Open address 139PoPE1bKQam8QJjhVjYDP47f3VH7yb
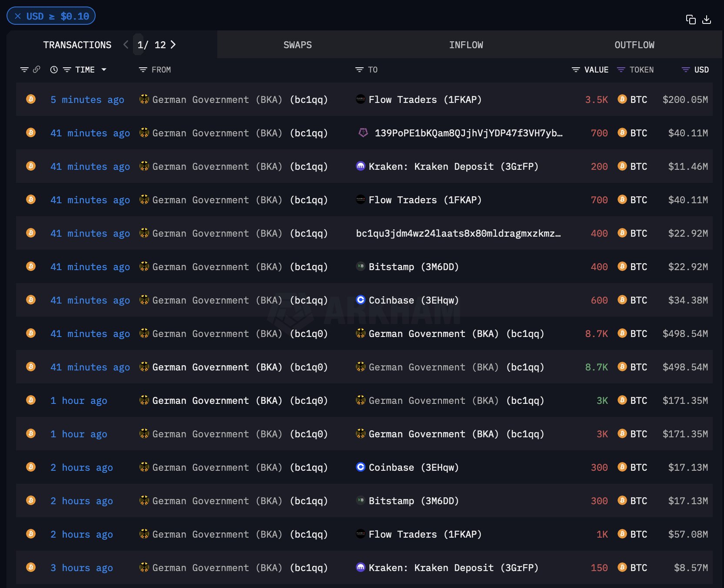724x588 pixels. 468,133
